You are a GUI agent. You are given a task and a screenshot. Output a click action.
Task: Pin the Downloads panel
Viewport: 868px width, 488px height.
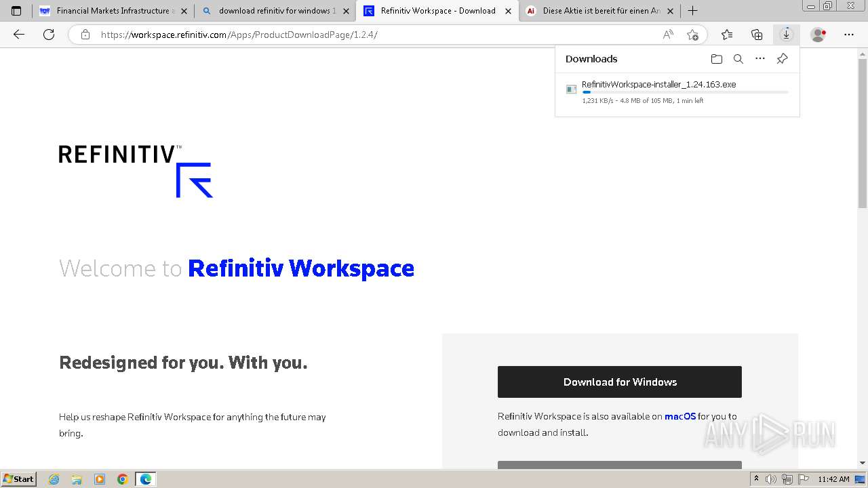[782, 59]
